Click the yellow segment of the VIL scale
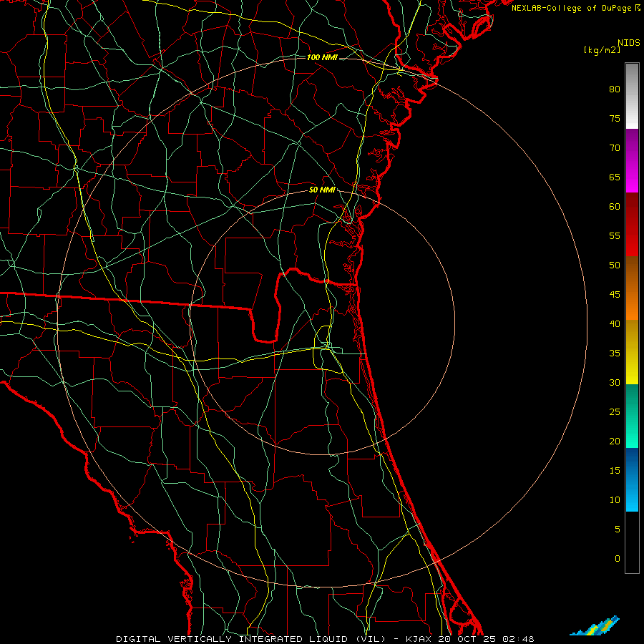The image size is (644, 644). 632,352
